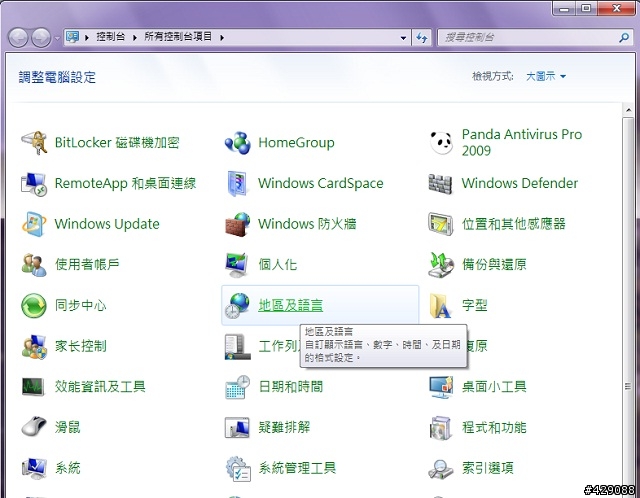Click the 同步中心 text link
This screenshot has width=640, height=498.
(80, 305)
